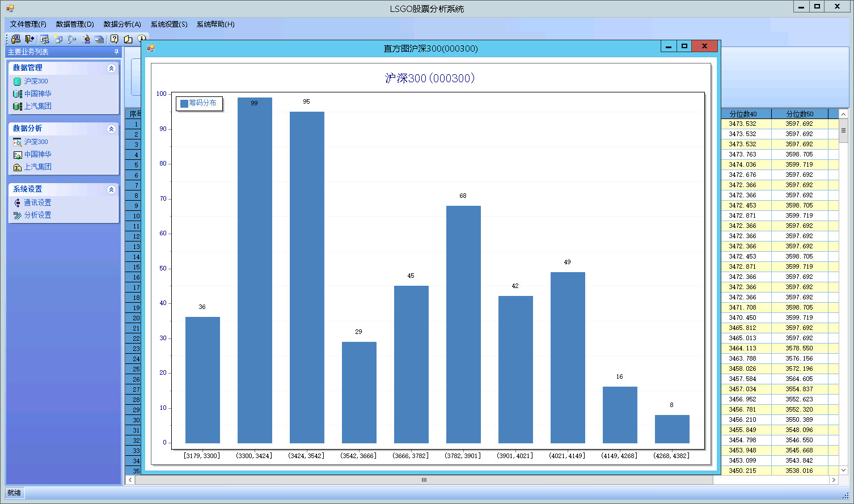
Task: Click the tallest bar labeled 99
Action: pos(255,270)
